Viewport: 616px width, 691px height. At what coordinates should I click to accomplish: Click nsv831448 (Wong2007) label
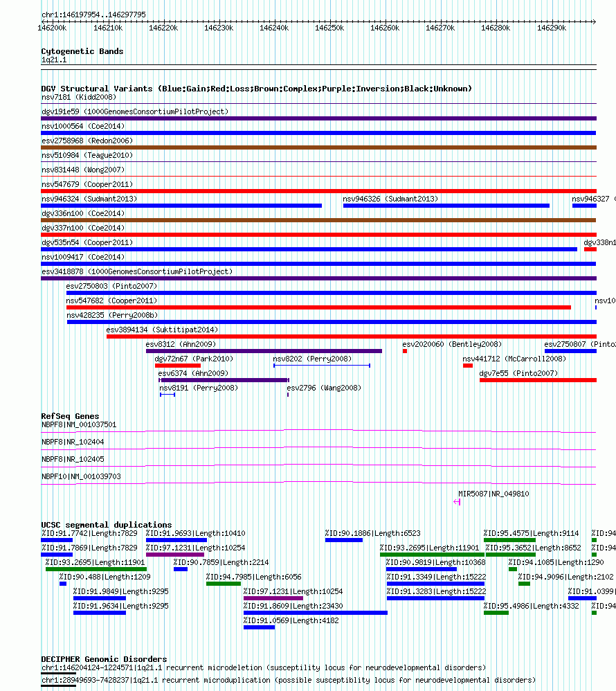coord(83,170)
